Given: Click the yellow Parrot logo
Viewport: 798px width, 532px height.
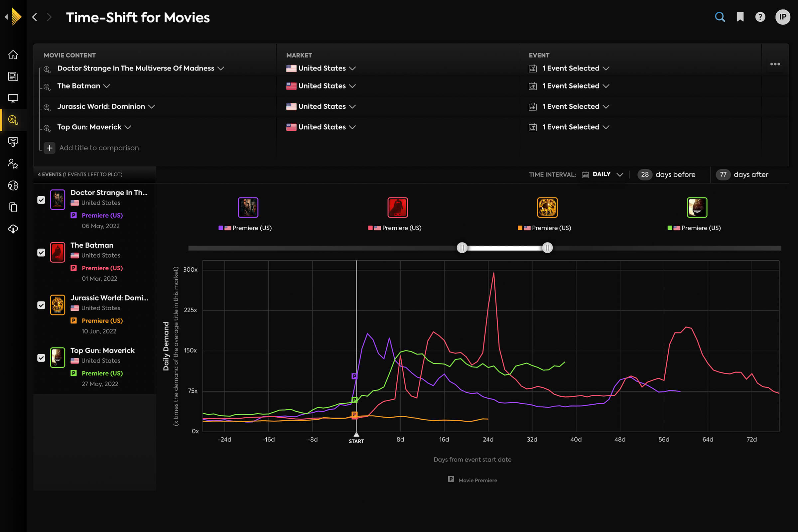Looking at the screenshot, I should (16, 17).
